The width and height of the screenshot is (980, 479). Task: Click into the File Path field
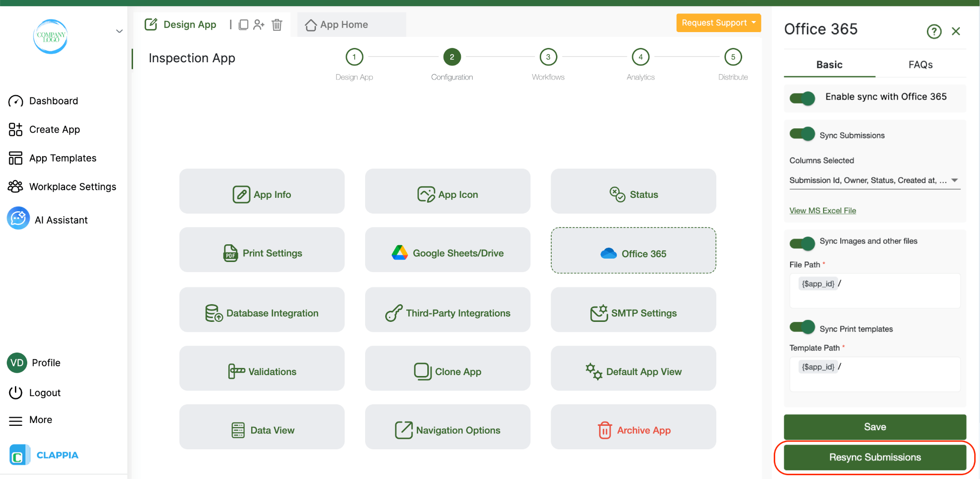pos(875,290)
